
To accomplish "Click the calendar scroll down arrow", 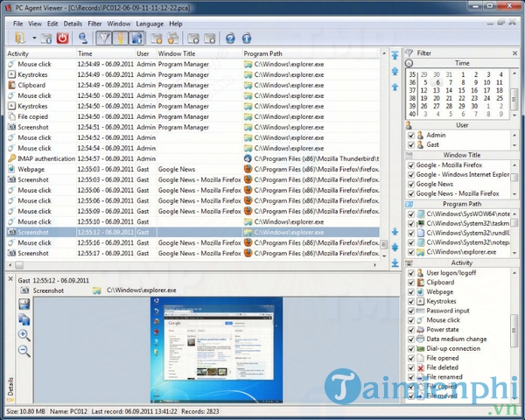I will [x=514, y=115].
